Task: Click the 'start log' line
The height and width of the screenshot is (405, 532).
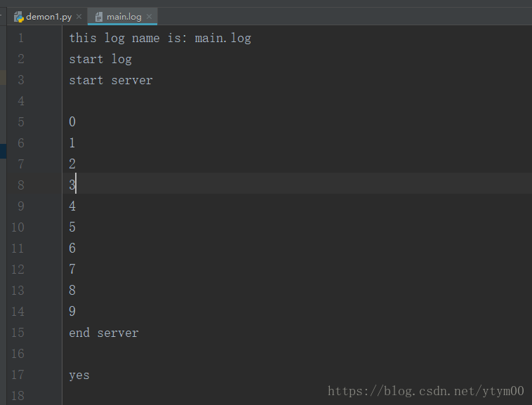Action: [x=100, y=59]
